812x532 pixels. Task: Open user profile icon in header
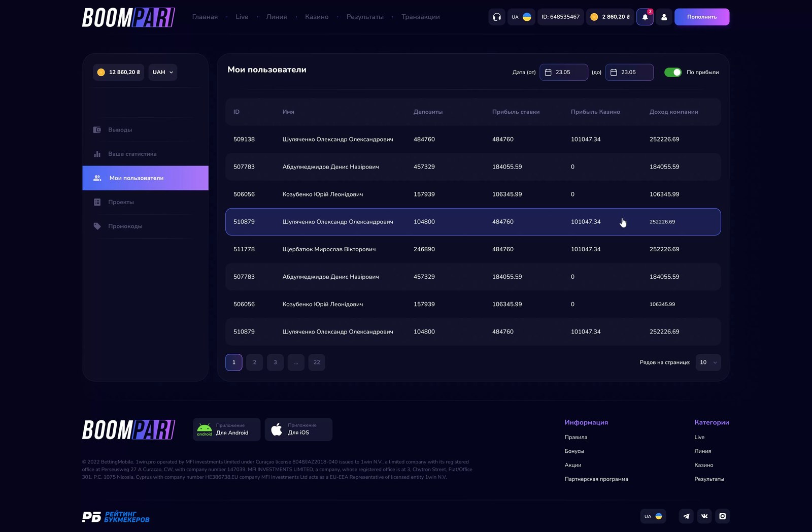pos(664,17)
